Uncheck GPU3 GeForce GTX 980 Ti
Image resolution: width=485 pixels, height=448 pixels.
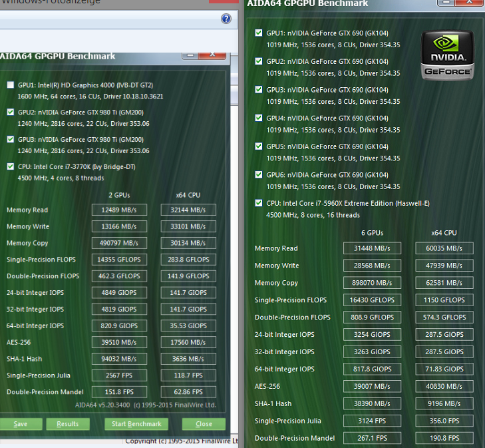click(11, 140)
